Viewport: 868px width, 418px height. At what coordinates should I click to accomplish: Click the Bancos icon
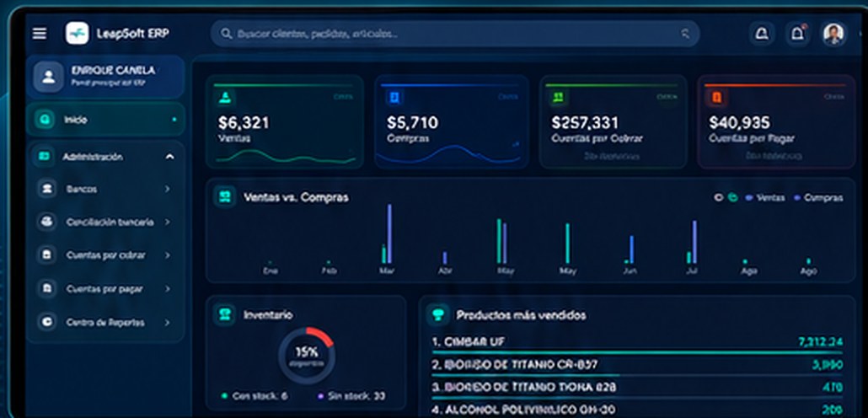coord(47,190)
